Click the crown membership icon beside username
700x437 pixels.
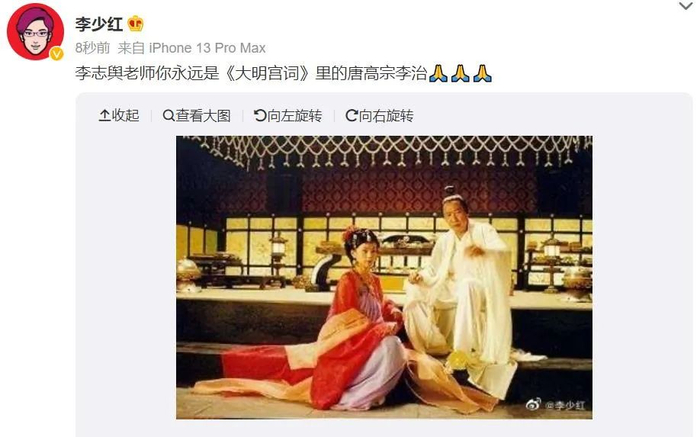[136, 24]
